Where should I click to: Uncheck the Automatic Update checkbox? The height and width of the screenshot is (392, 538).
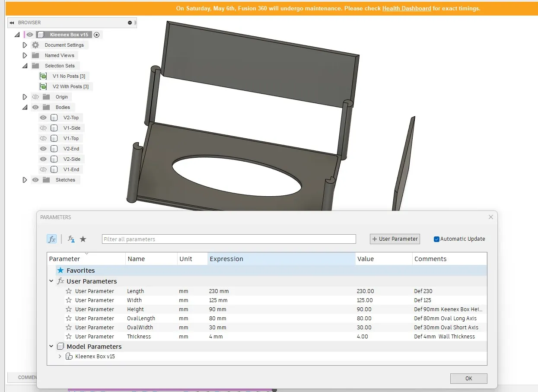[436, 239]
